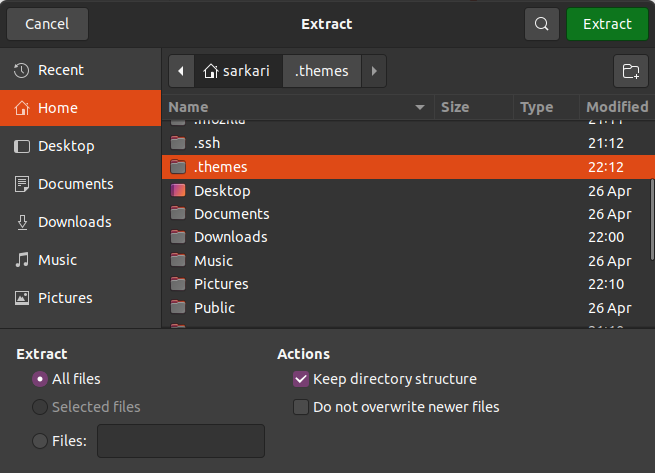Image resolution: width=655 pixels, height=473 pixels.
Task: Click the Music note icon in sidebar
Action: coord(22,260)
